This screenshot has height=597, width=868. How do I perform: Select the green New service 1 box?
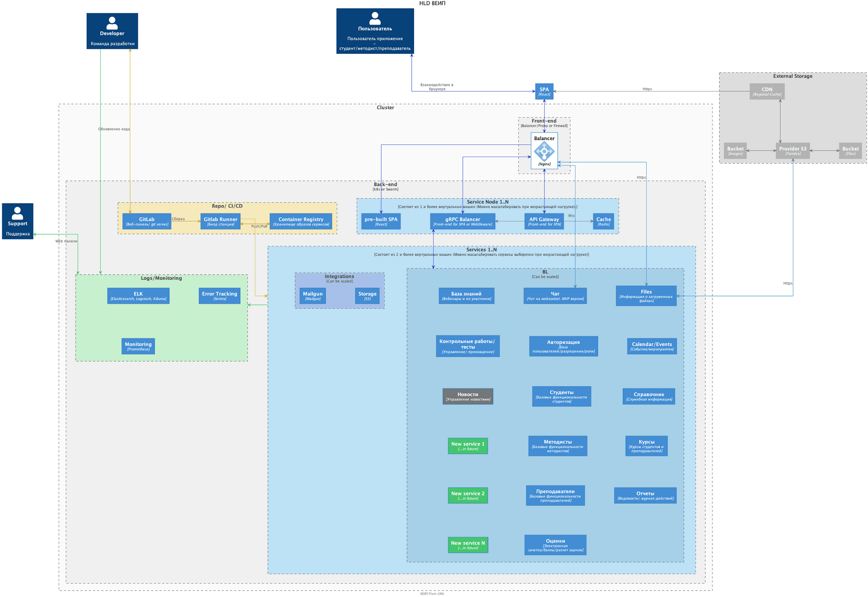pos(467,446)
